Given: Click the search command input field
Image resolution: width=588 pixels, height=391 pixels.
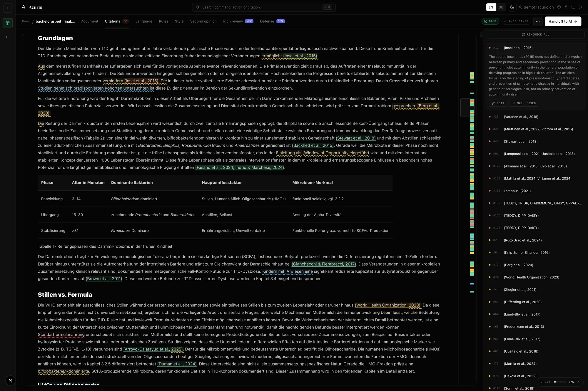Looking at the screenshot, I should pyautogui.click(x=264, y=7).
